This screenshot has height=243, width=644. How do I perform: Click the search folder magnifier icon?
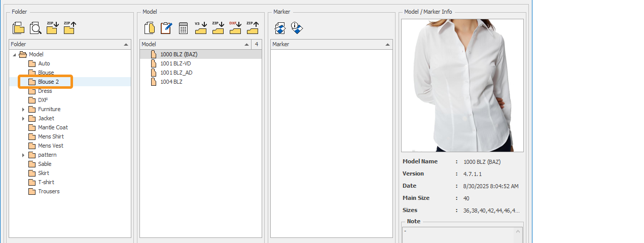tap(35, 28)
